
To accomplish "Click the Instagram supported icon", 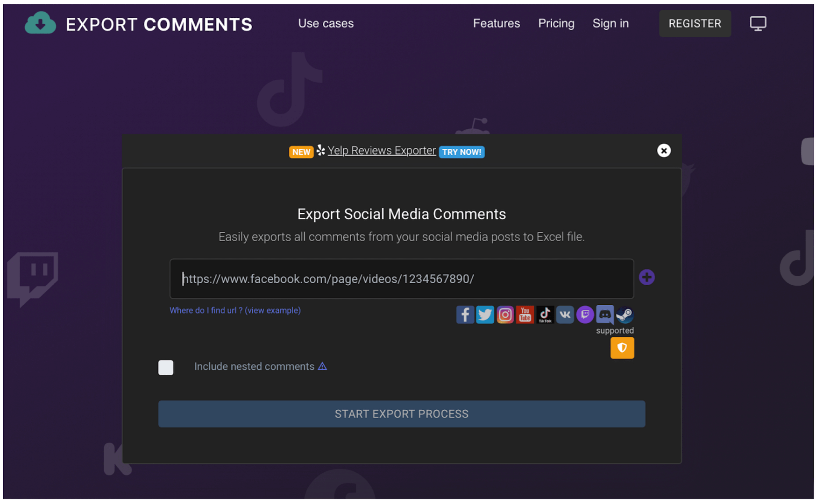I will tap(505, 315).
